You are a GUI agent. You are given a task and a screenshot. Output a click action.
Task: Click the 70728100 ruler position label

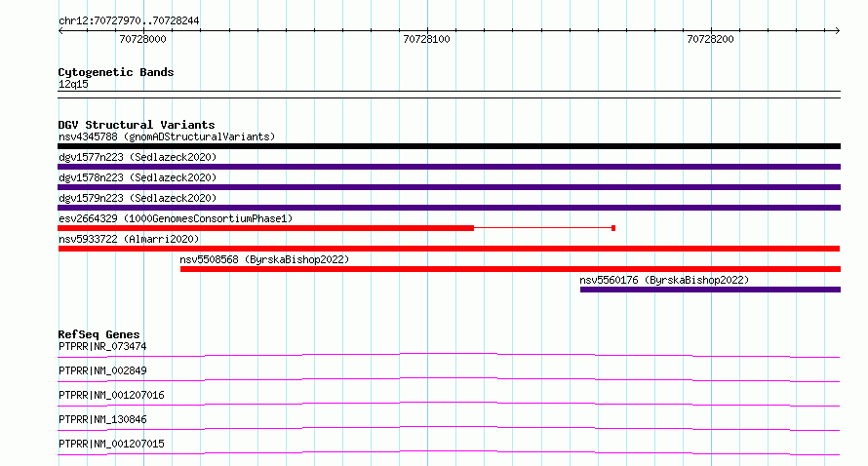426,39
